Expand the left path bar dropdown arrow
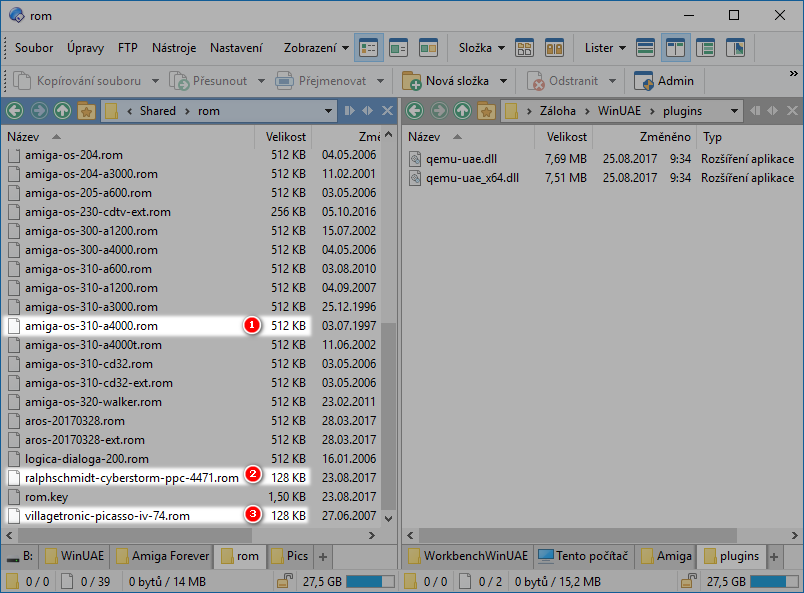This screenshot has height=593, width=804. [328, 111]
